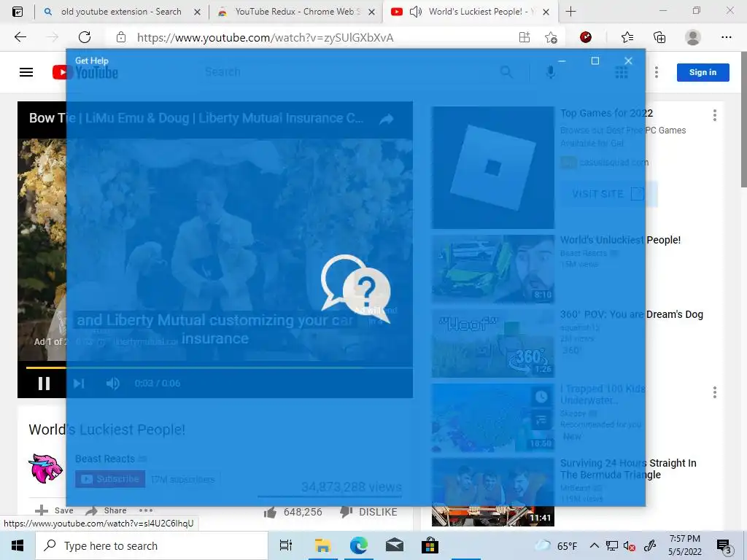Image resolution: width=747 pixels, height=560 pixels.
Task: Add this page to favorites star icon
Action: [551, 37]
